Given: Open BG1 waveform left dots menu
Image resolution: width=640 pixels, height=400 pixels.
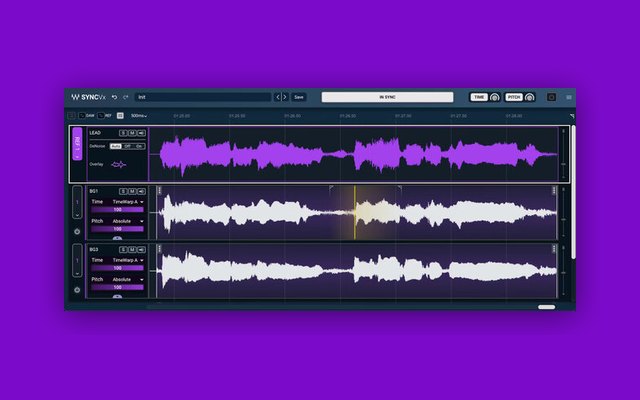Looking at the screenshot, I should tap(160, 190).
